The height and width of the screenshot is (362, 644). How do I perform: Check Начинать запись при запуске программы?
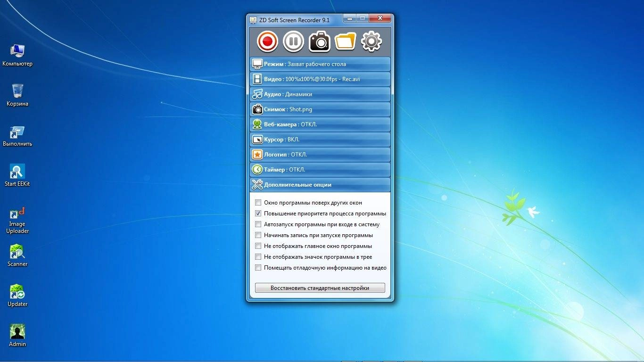pyautogui.click(x=258, y=235)
